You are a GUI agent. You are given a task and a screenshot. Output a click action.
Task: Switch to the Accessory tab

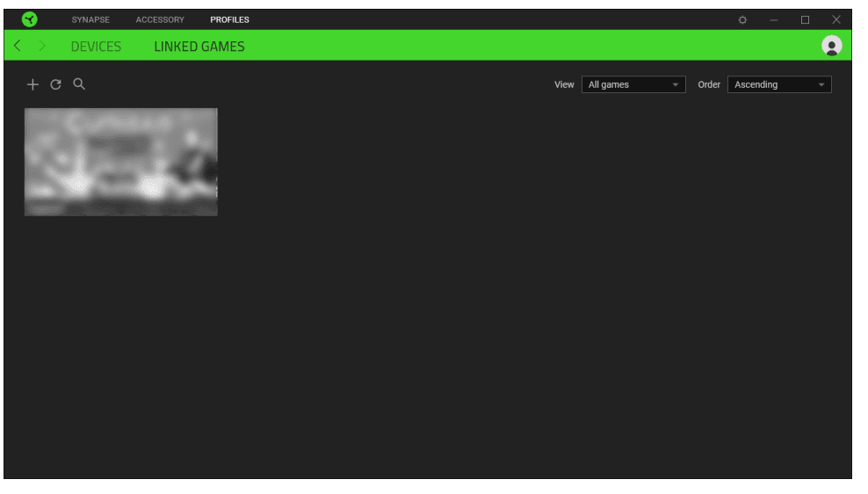[160, 19]
